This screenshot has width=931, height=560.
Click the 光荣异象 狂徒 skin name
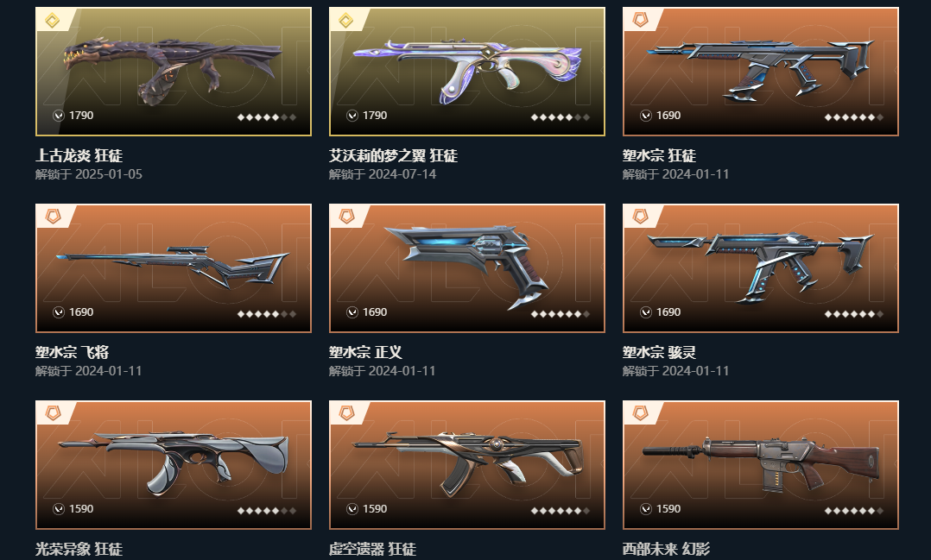pyautogui.click(x=79, y=549)
